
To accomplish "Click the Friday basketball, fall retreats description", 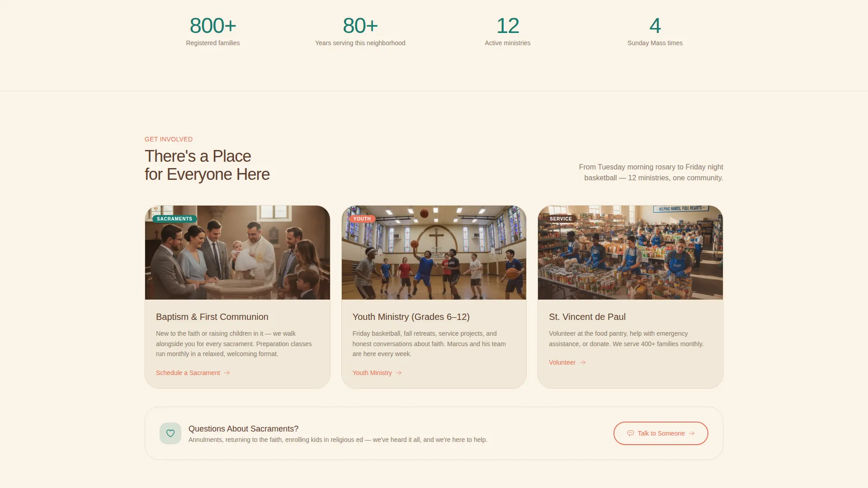I will [x=429, y=343].
